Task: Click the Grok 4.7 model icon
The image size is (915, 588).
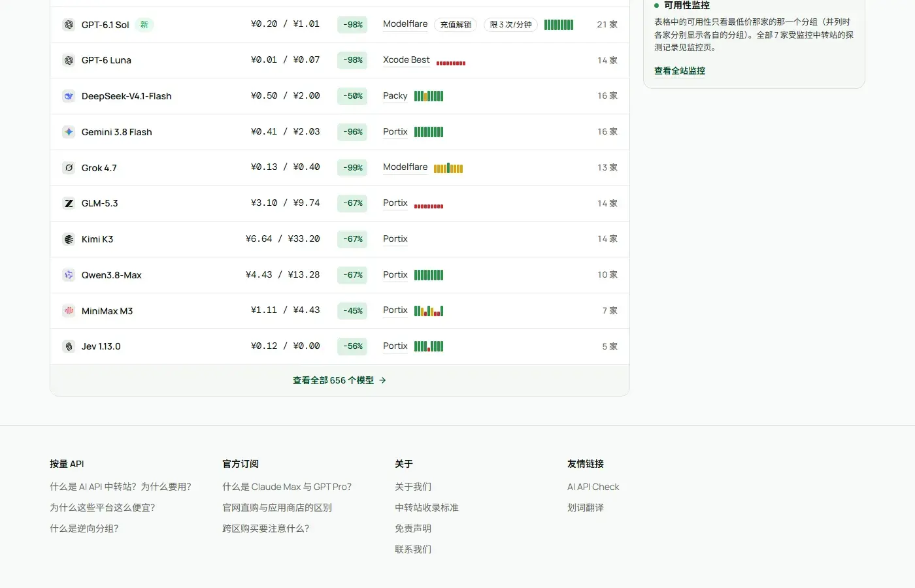Action: pyautogui.click(x=69, y=168)
